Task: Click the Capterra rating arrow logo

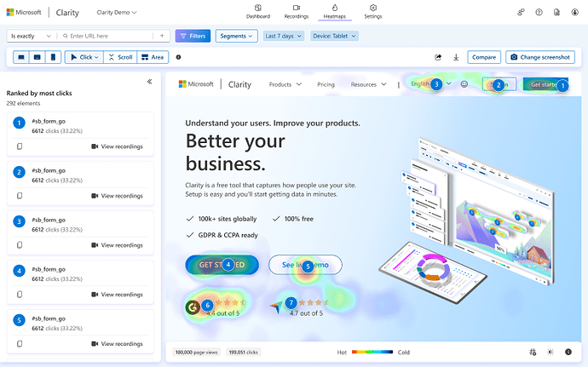Action: [x=276, y=307]
